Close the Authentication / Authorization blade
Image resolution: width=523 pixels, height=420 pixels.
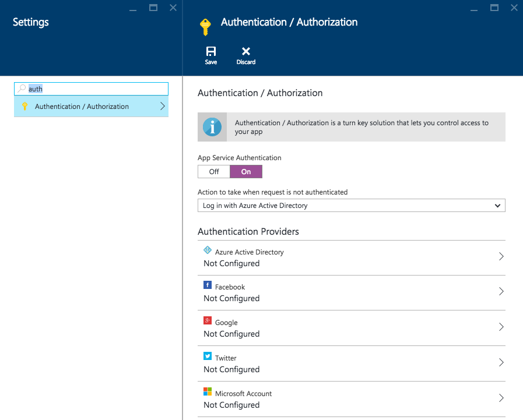(x=514, y=8)
